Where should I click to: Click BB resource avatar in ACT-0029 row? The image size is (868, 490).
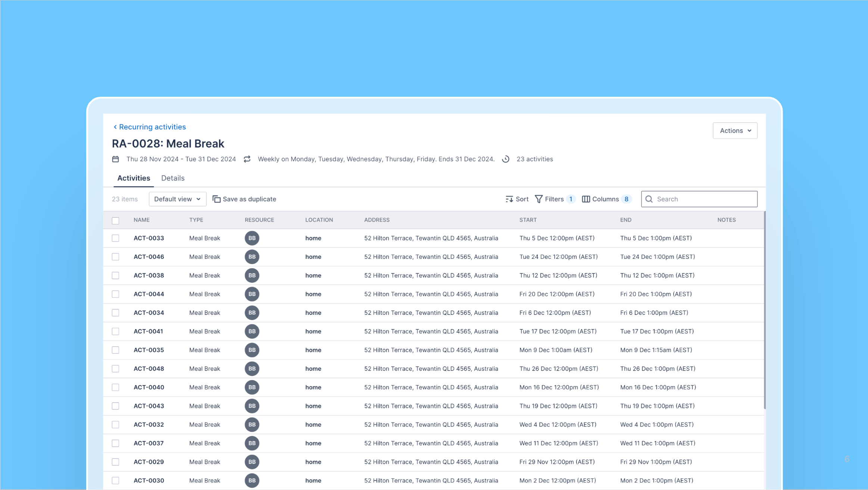pyautogui.click(x=252, y=462)
